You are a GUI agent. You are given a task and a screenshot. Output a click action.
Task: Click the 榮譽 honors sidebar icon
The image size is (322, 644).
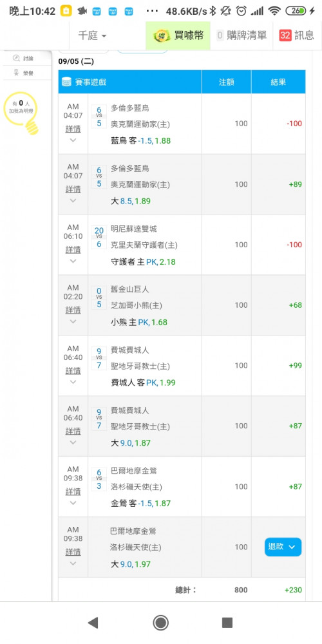click(x=17, y=73)
